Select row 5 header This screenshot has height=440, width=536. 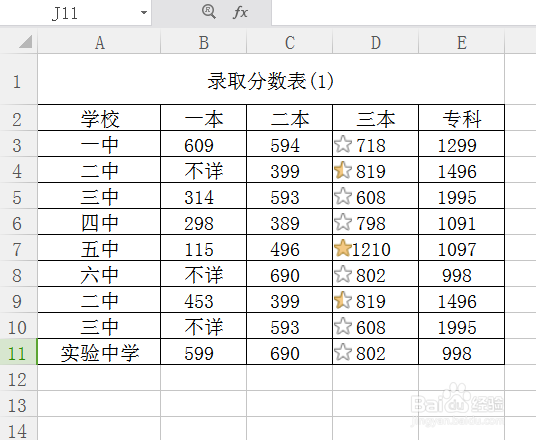(18, 197)
